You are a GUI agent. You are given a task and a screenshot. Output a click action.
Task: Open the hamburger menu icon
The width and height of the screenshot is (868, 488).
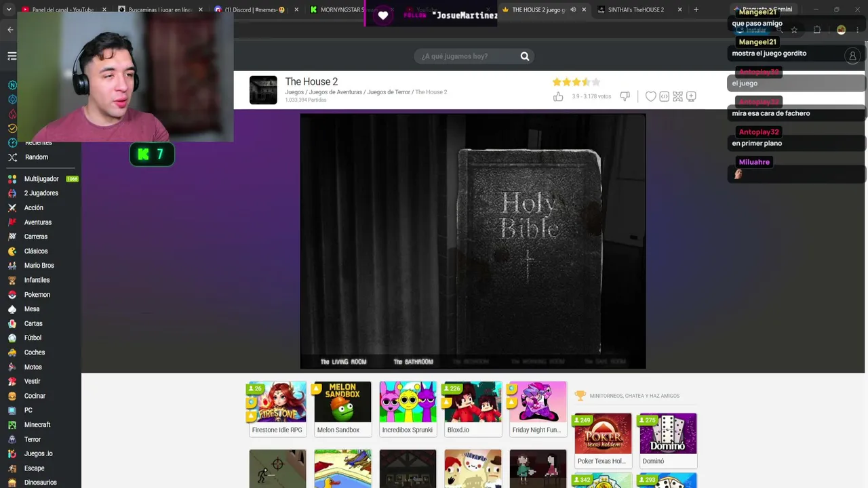coord(12,56)
